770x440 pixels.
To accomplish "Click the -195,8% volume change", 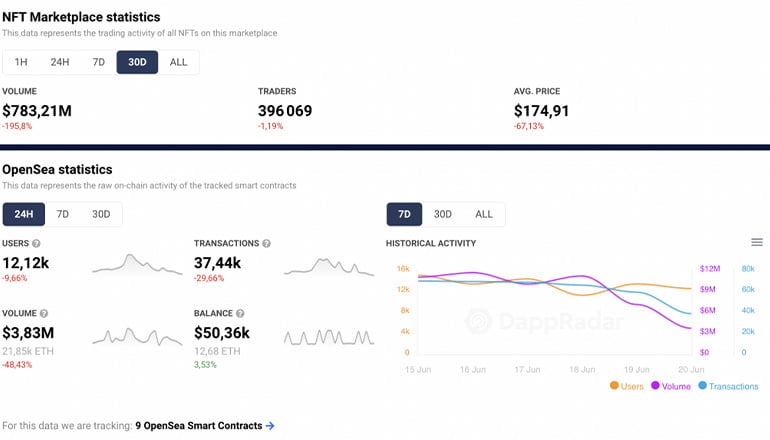I will pos(17,126).
